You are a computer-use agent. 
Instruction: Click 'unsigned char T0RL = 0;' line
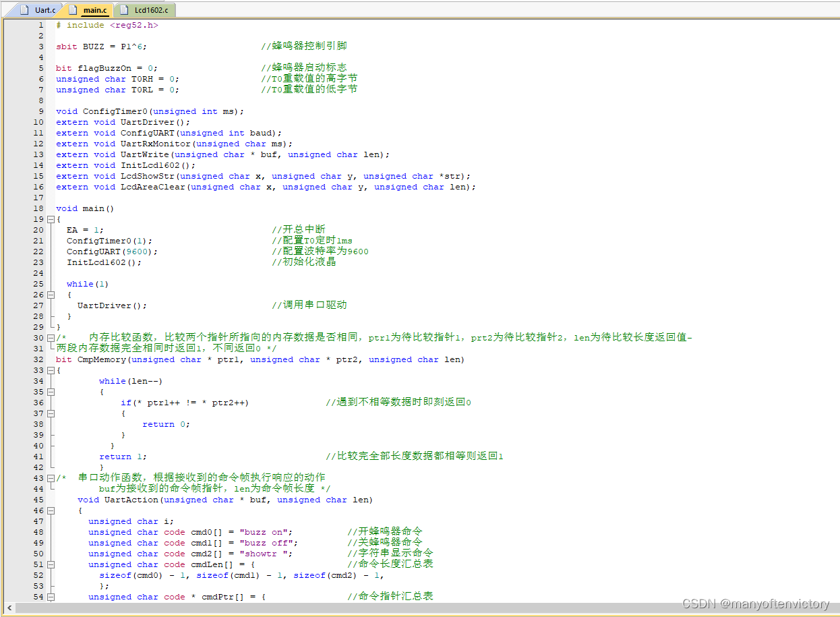pyautogui.click(x=117, y=90)
